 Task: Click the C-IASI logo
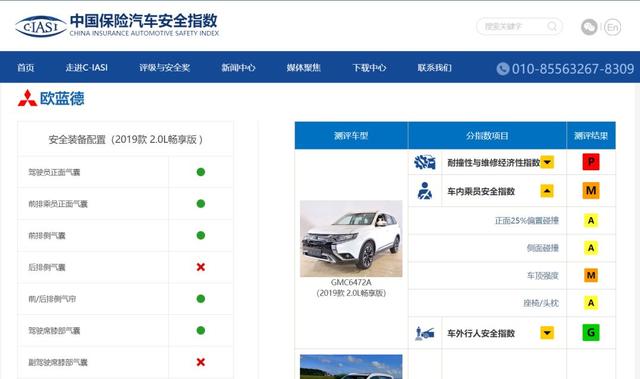pyautogui.click(x=41, y=27)
